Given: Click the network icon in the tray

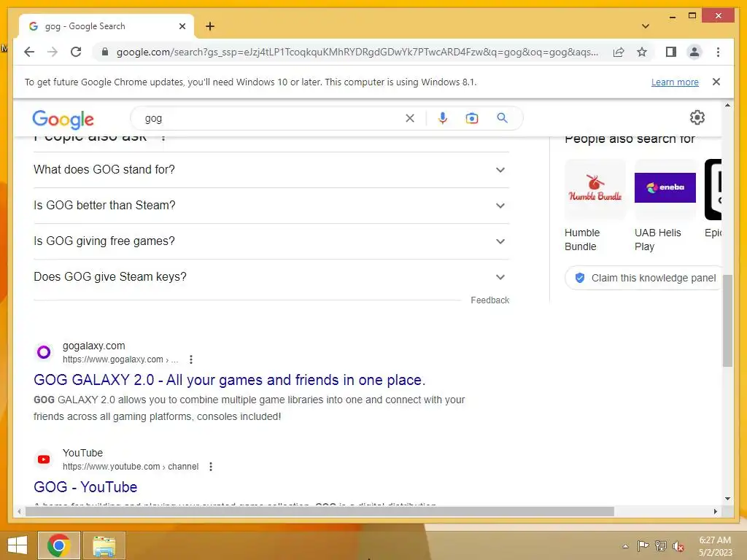Looking at the screenshot, I should click(661, 545).
